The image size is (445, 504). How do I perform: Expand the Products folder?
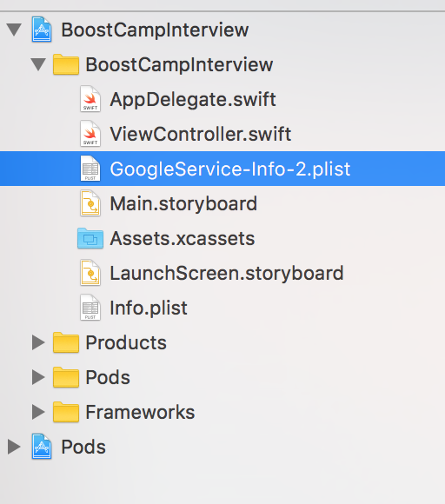point(38,342)
